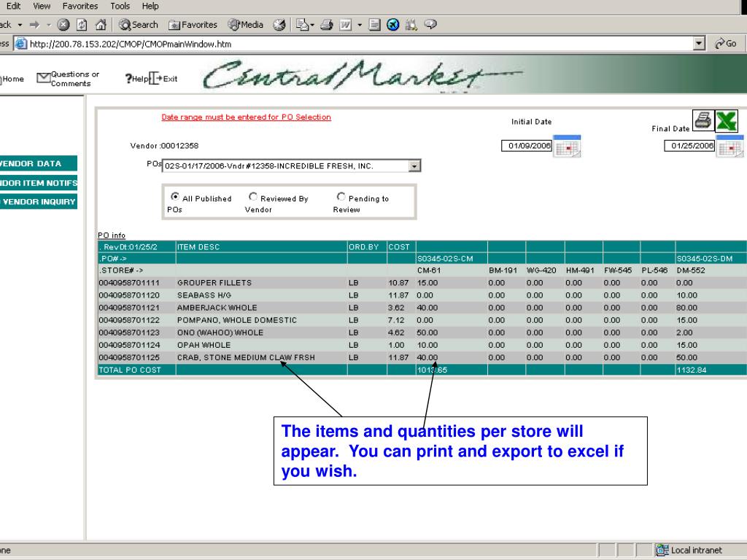Image resolution: width=747 pixels, height=560 pixels.
Task: Click the Questions or Comments mail icon
Action: tap(43, 77)
